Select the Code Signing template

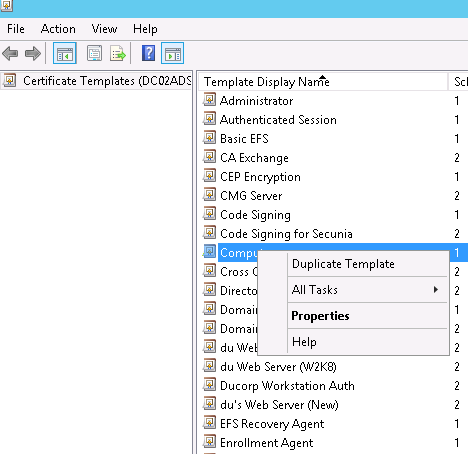255,215
